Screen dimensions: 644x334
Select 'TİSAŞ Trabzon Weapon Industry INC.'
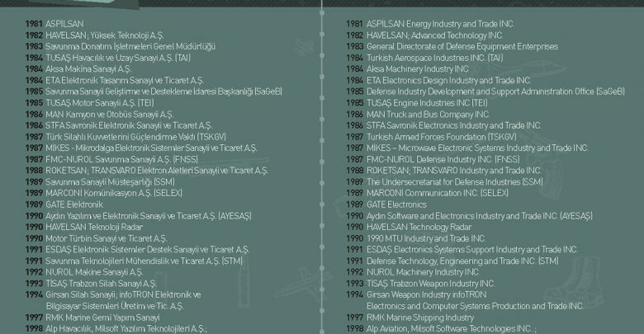click(x=431, y=284)
